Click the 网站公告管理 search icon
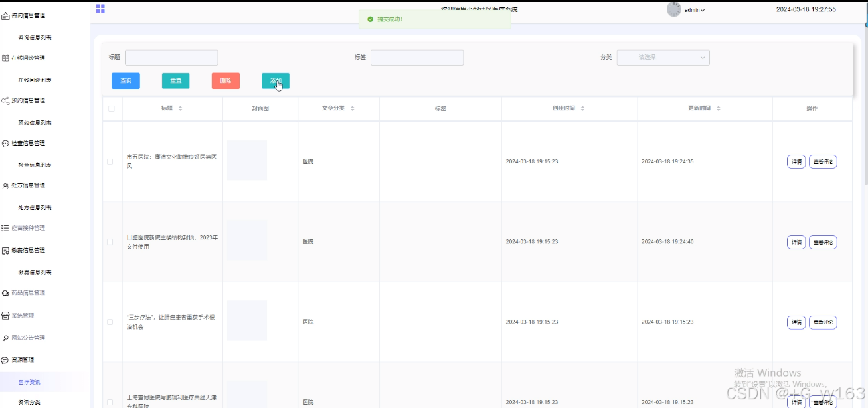Viewport: 868px width, 408px height. pos(5,338)
